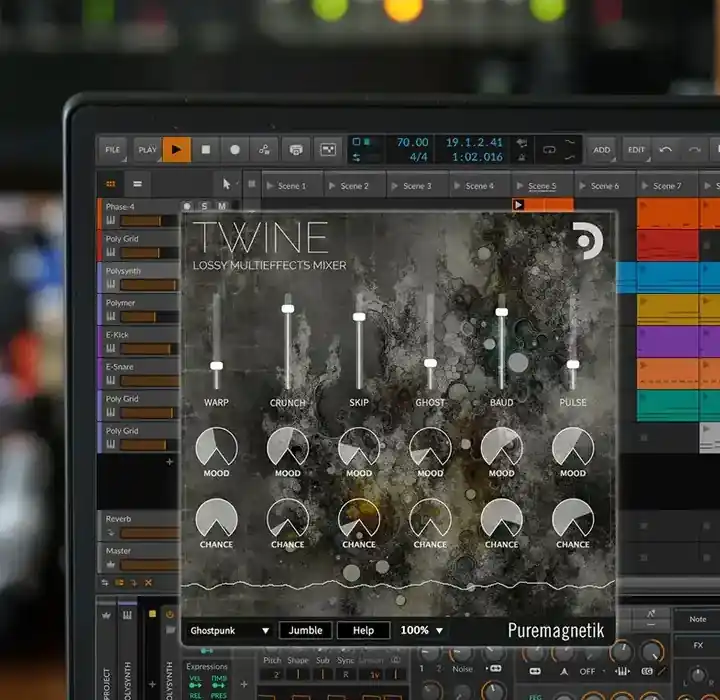Click the CHANCE knob under PULSE

click(573, 518)
